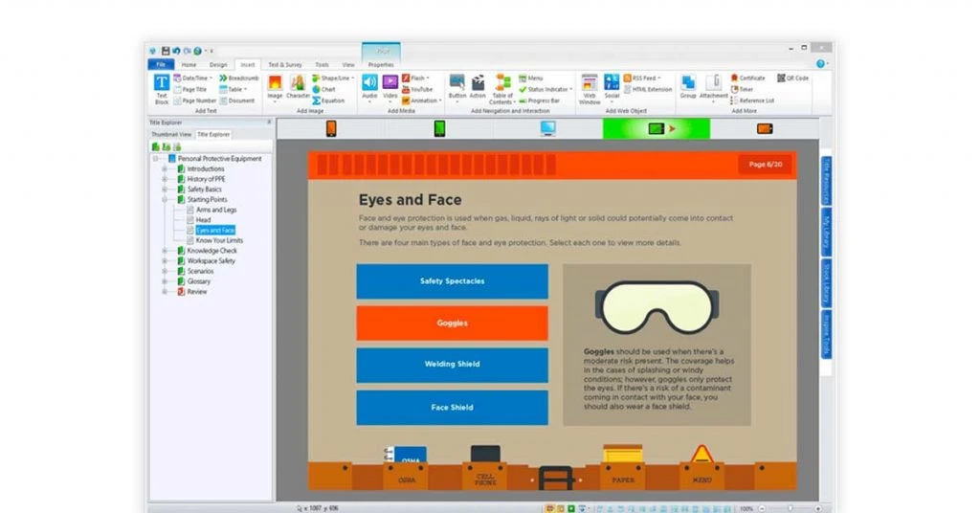Add a Certificate
Screen dimensions: 980x513
747,78
